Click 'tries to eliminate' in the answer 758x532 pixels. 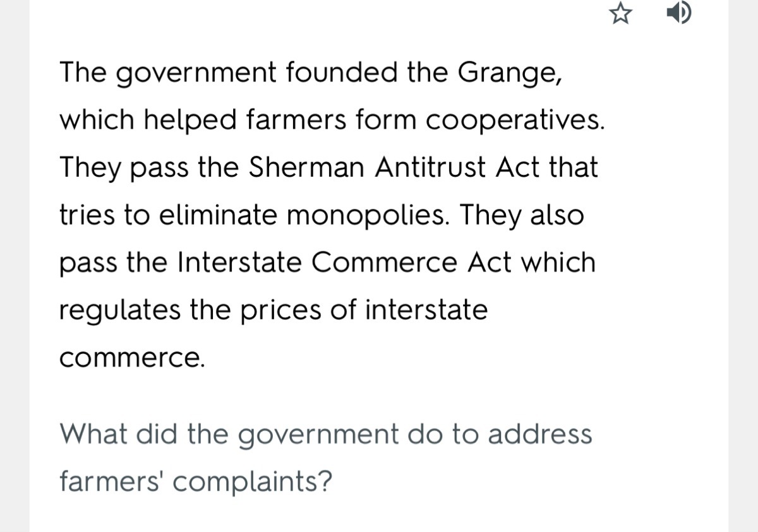169,215
